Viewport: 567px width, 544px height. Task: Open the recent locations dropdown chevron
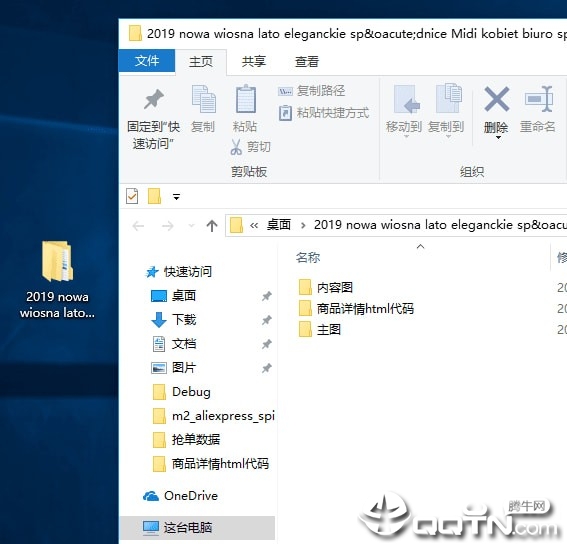tap(191, 226)
